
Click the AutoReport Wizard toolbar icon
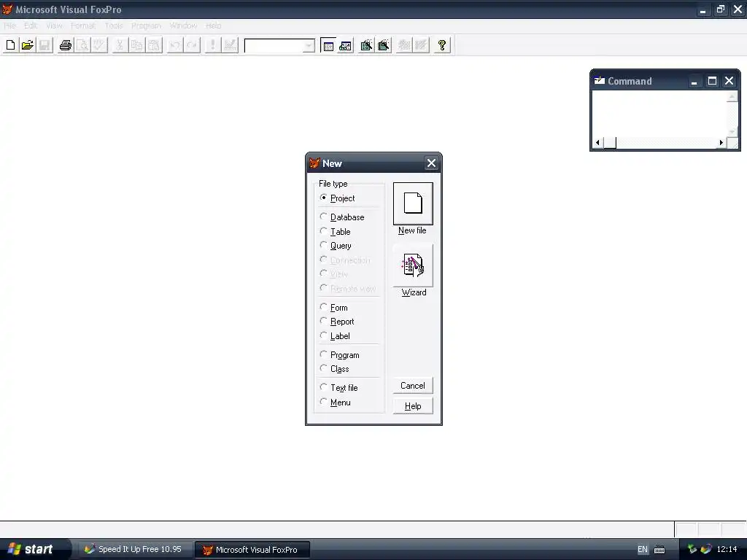coord(421,45)
